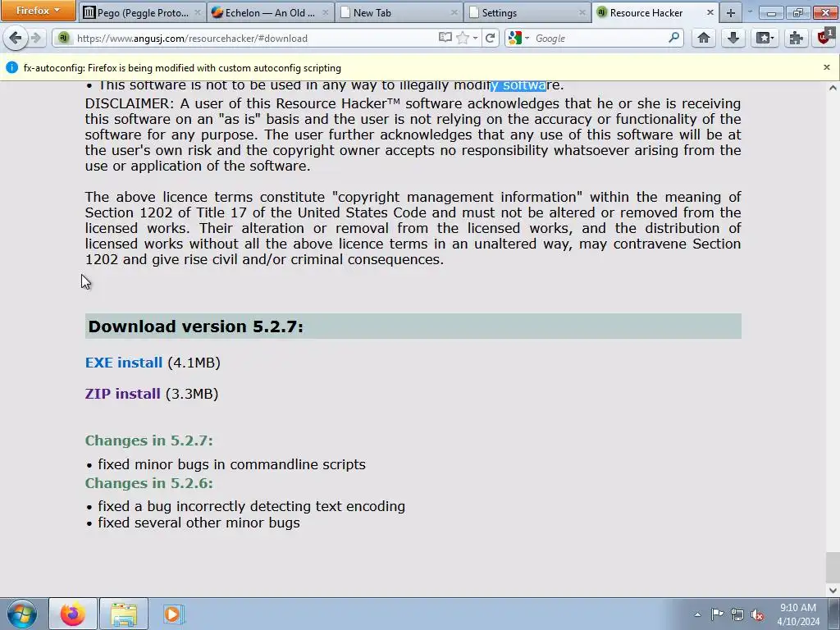Open the bookmark star dropdown arrow

tap(475, 39)
